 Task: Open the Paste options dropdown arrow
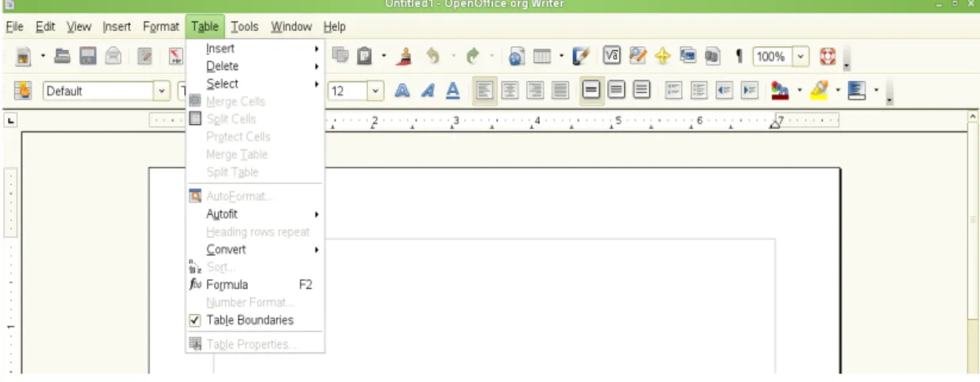[x=384, y=57]
